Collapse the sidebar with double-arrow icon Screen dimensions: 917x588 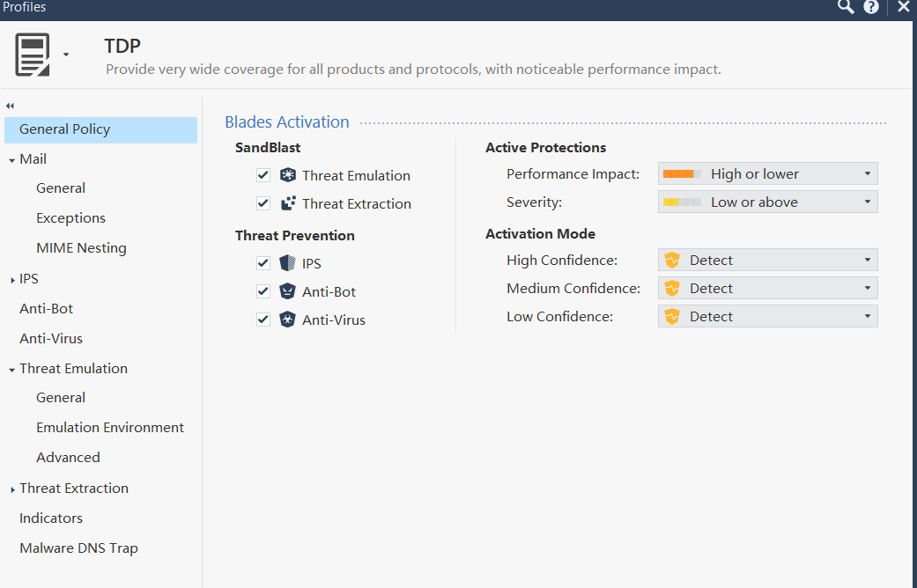point(11,106)
